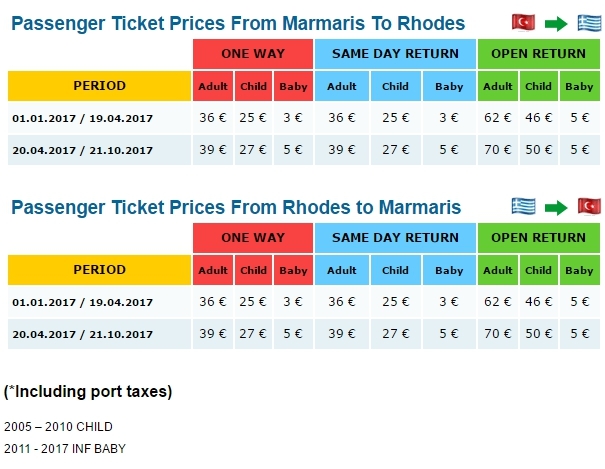The height and width of the screenshot is (469, 605).
Task: Click the 'Including port taxes' note
Action: (88, 391)
